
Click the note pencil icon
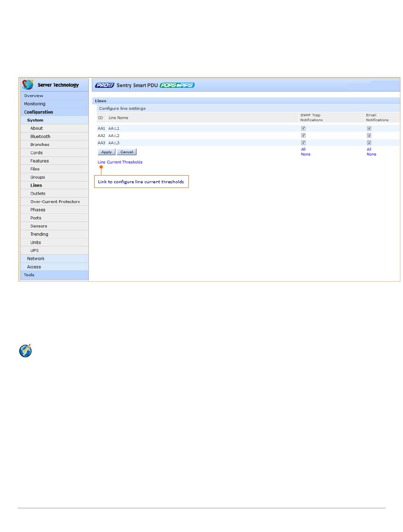[25, 350]
